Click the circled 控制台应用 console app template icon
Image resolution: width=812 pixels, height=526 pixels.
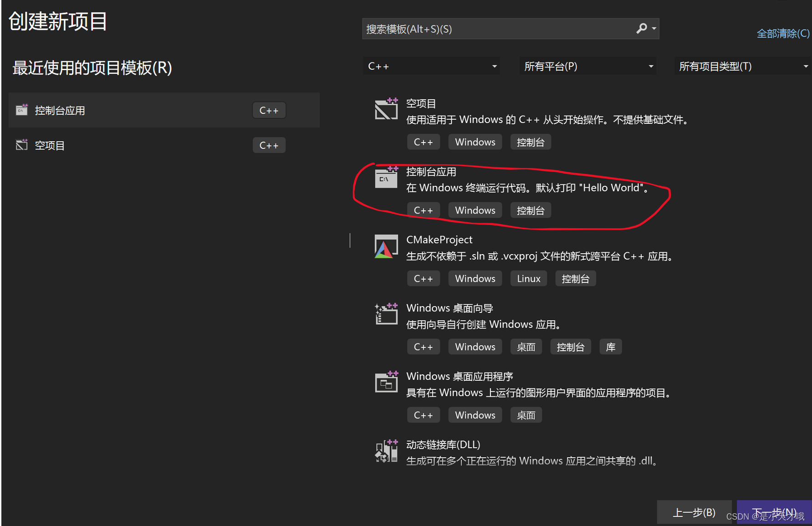pyautogui.click(x=386, y=178)
